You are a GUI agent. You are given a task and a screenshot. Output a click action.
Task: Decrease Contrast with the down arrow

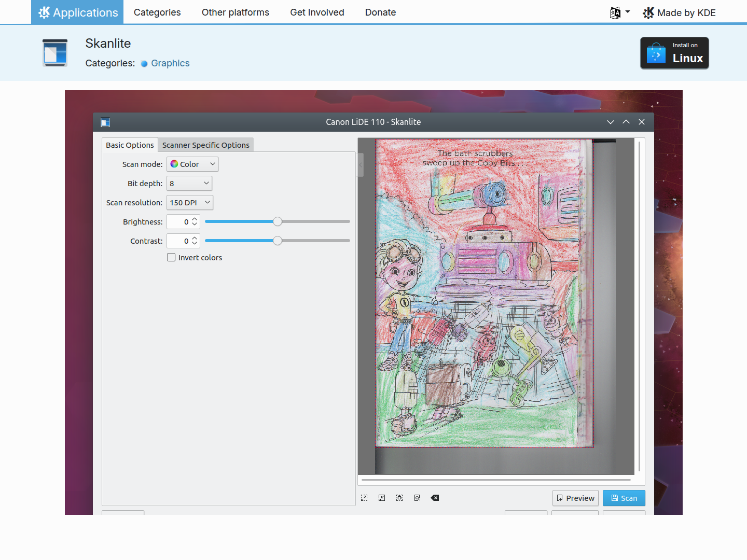195,244
